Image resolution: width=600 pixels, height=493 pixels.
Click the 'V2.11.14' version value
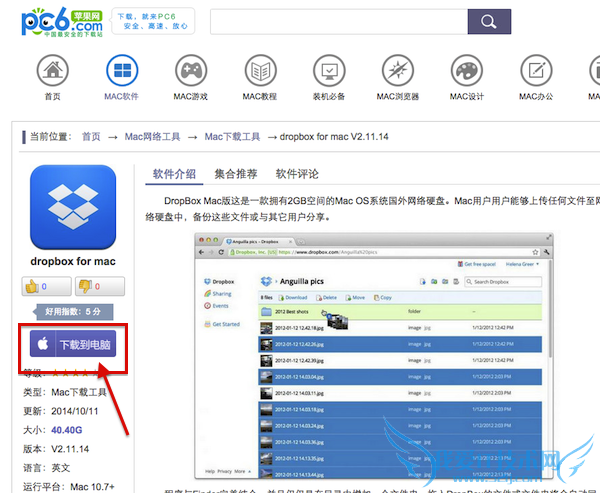(70, 449)
